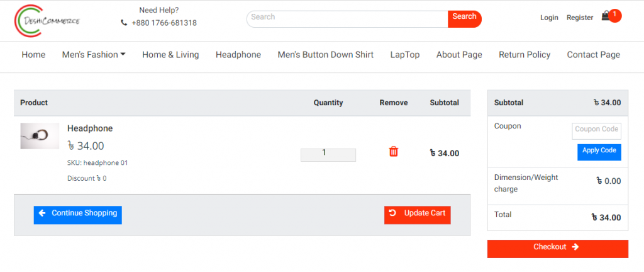The height and width of the screenshot is (272, 644).
Task: Click the Update Cart button
Action: [x=418, y=215]
